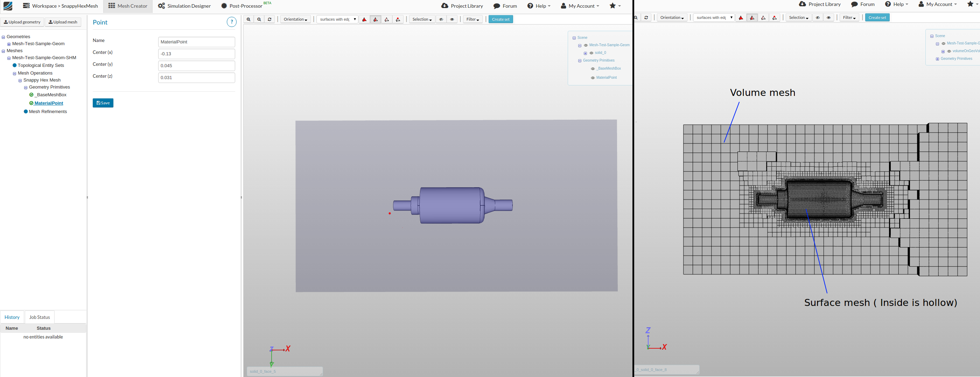Expand the solid_0 node in Scene tree
The image size is (980, 377).
click(585, 53)
